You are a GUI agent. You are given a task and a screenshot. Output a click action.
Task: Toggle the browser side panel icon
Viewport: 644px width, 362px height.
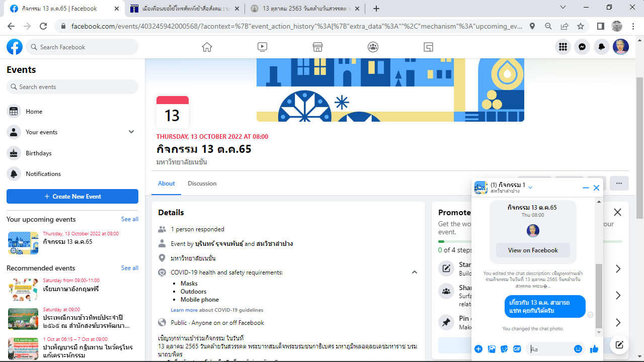[601, 26]
